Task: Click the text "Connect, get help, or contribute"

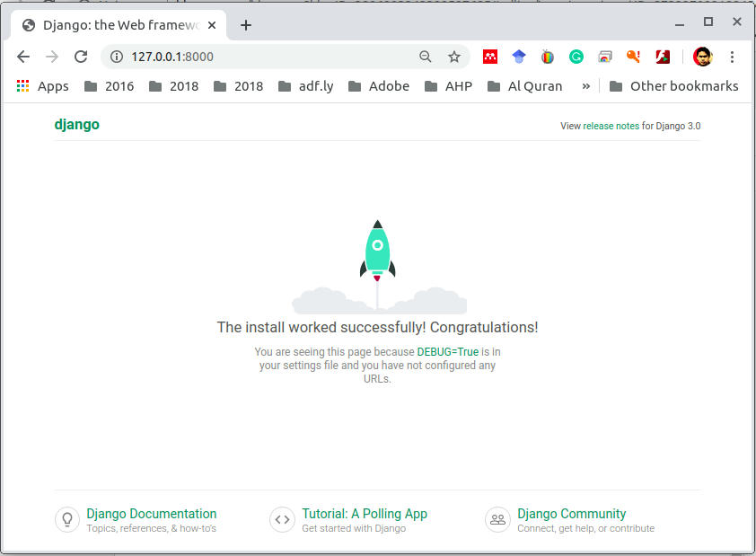Action: (x=585, y=528)
